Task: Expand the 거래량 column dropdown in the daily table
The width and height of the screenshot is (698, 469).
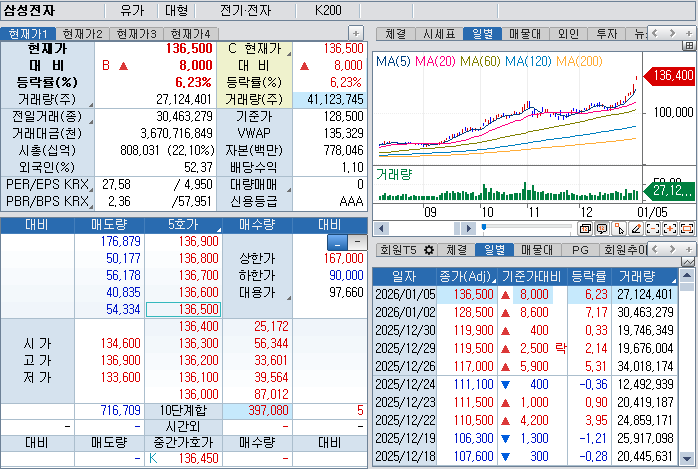Action: pyautogui.click(x=674, y=281)
